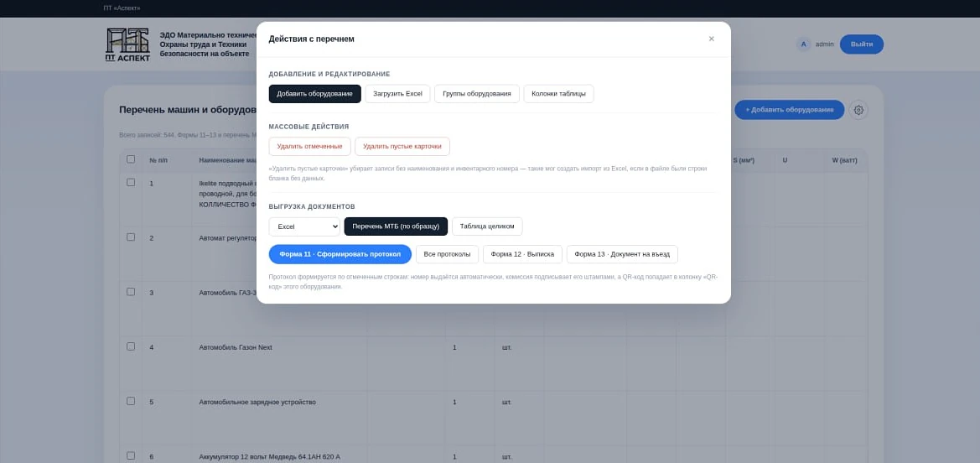Check checkbox for Автомобильное зарядное устройство row
This screenshot has height=463, width=980.
pos(131,401)
